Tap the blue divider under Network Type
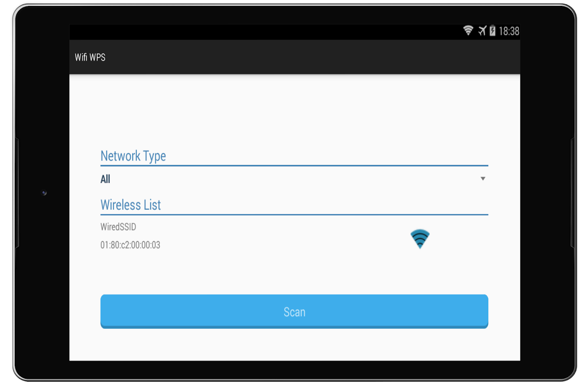 tap(294, 166)
